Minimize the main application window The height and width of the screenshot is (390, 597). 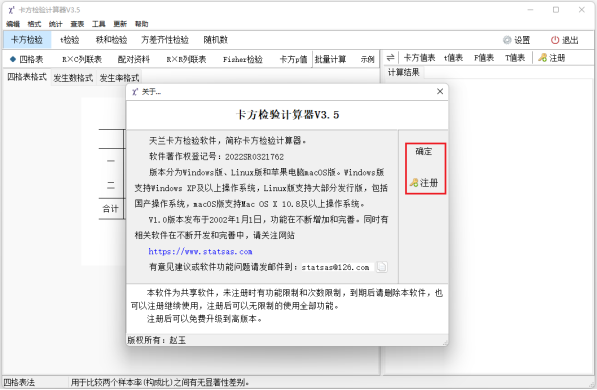(530, 10)
